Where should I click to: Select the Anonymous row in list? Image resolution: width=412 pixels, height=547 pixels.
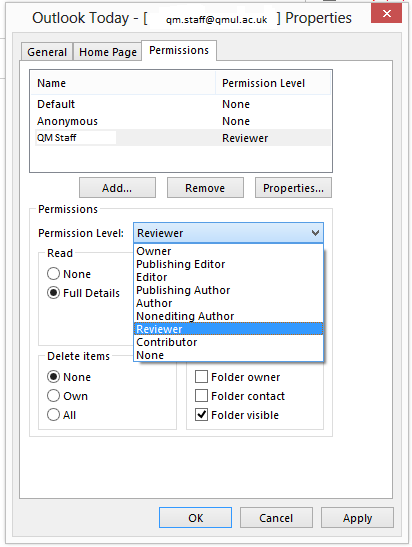pos(181,121)
